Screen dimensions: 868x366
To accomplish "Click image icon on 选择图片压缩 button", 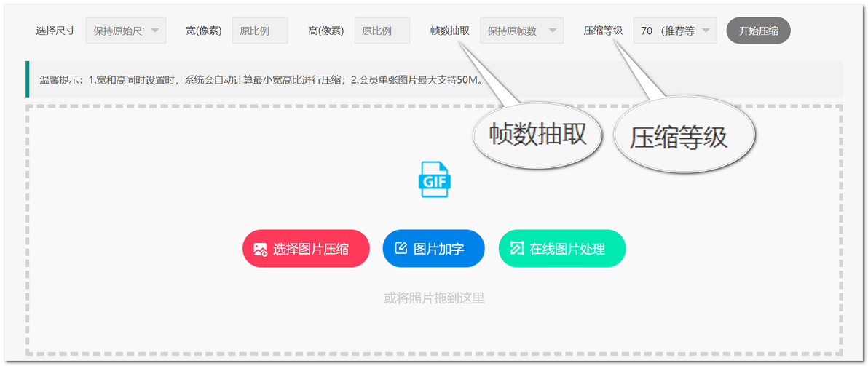I will point(260,249).
